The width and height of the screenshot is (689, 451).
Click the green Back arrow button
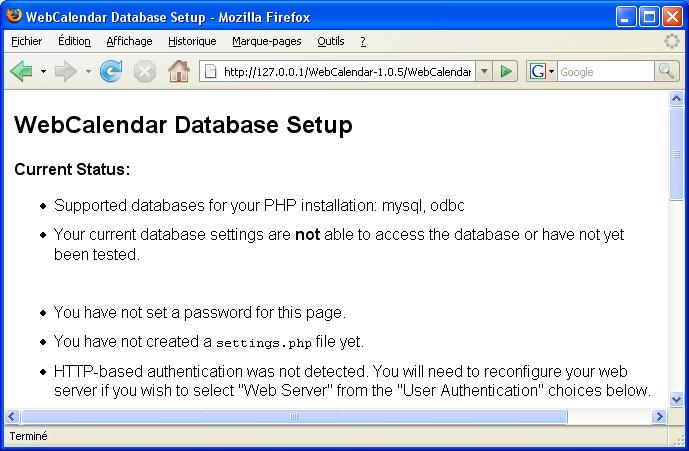(x=21, y=71)
